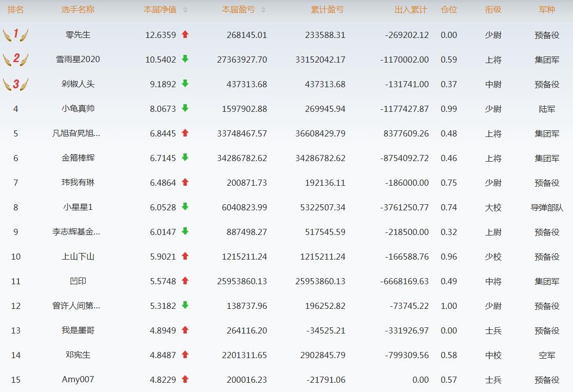
Task: Open player Amy007's profile
Action: click(x=78, y=380)
